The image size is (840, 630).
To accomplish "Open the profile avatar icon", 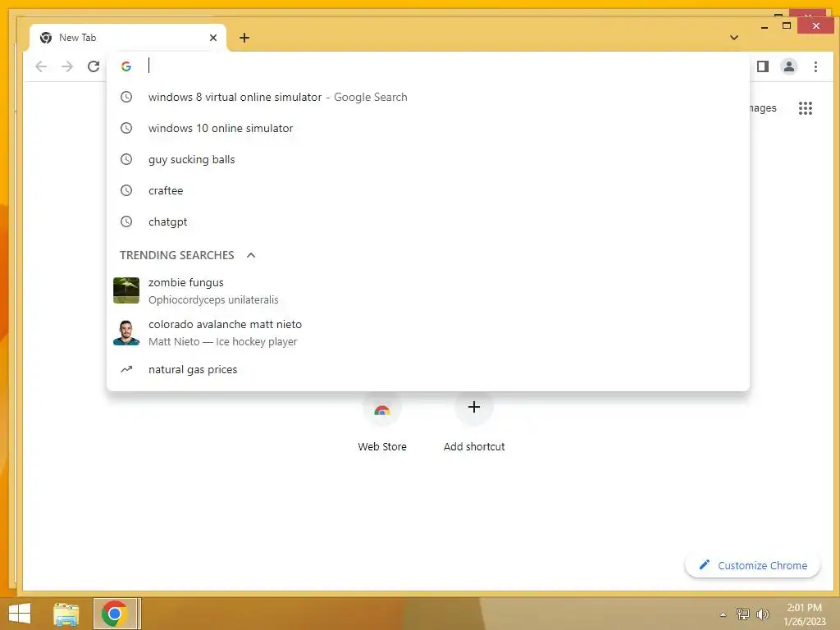I will 789,66.
